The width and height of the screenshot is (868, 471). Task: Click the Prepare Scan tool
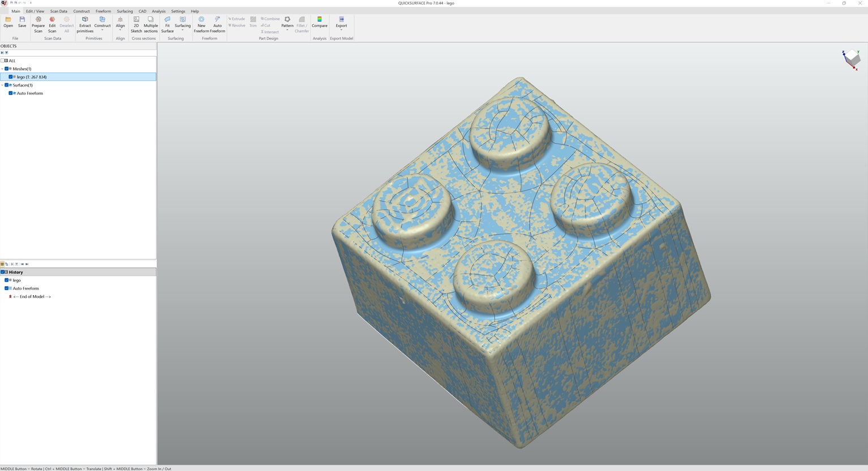point(38,24)
